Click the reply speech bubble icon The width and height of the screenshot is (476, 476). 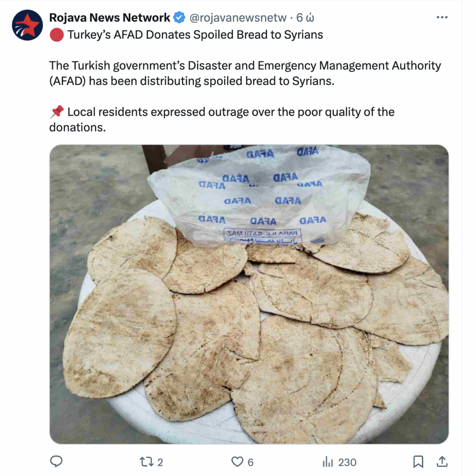[56, 462]
